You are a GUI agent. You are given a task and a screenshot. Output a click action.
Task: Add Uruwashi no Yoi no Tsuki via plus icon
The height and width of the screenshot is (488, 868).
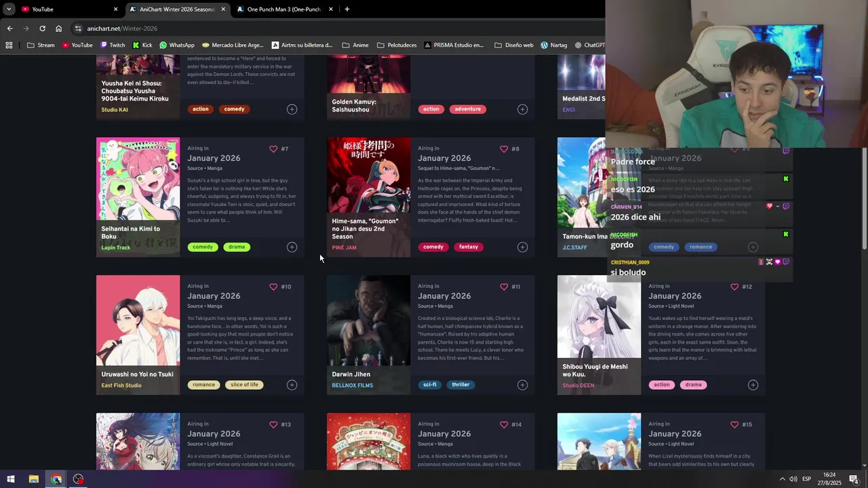click(292, 385)
